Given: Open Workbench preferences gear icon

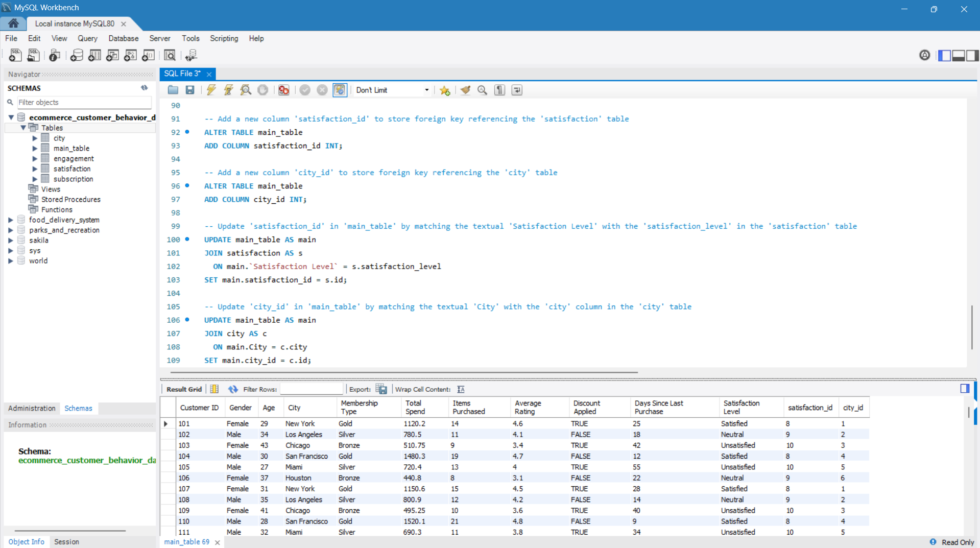Looking at the screenshot, I should point(924,55).
